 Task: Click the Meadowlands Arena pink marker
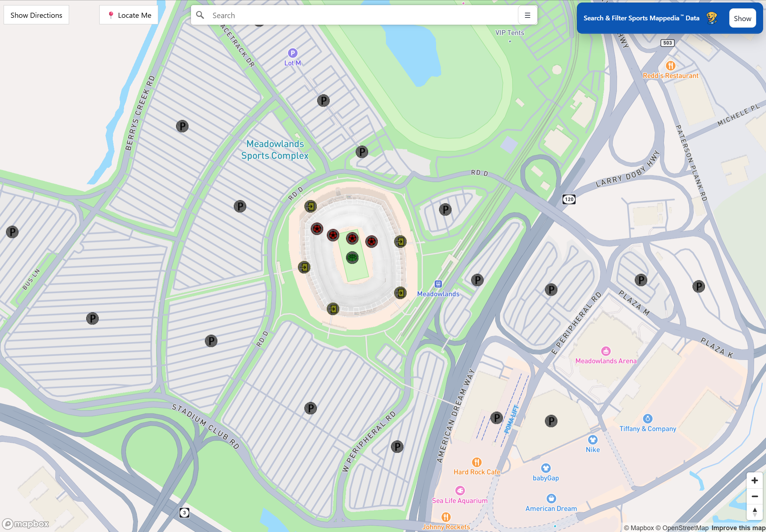tap(606, 351)
